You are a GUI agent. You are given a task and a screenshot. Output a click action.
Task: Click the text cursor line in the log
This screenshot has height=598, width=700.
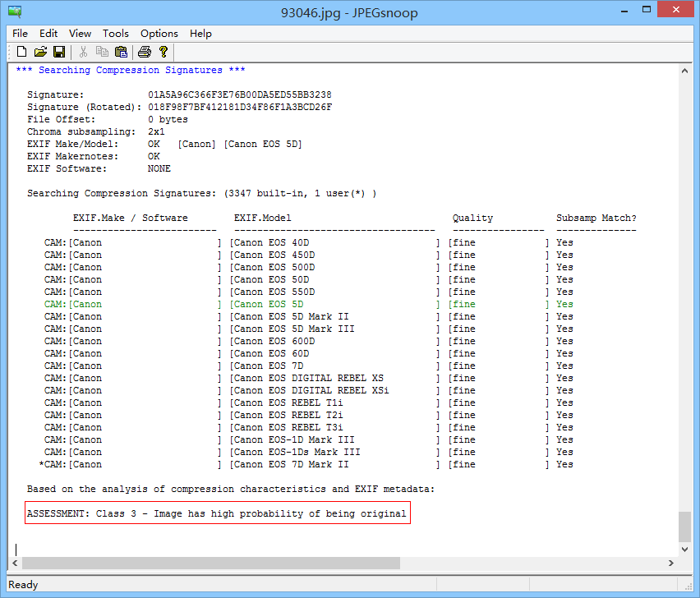click(16, 550)
